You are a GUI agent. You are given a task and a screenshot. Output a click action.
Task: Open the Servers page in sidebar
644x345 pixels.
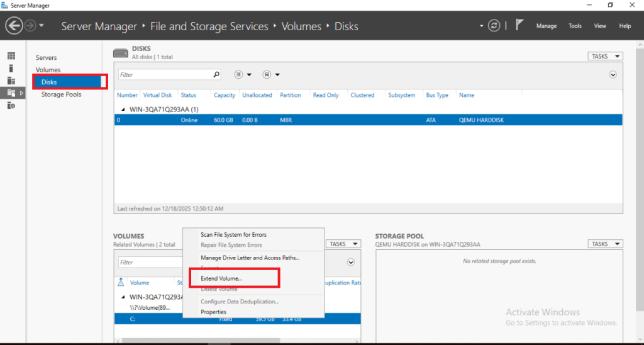coord(46,57)
